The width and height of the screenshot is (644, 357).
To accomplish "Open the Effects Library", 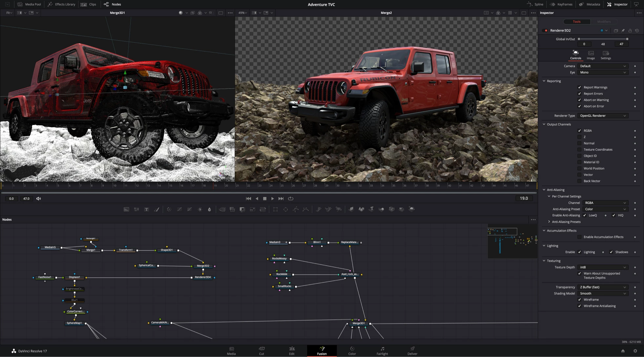I will 61,4.
